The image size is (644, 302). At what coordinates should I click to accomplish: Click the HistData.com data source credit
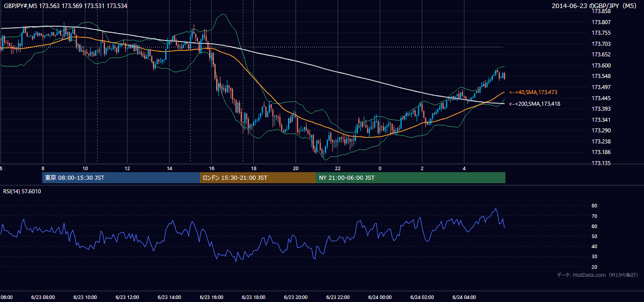[598, 275]
